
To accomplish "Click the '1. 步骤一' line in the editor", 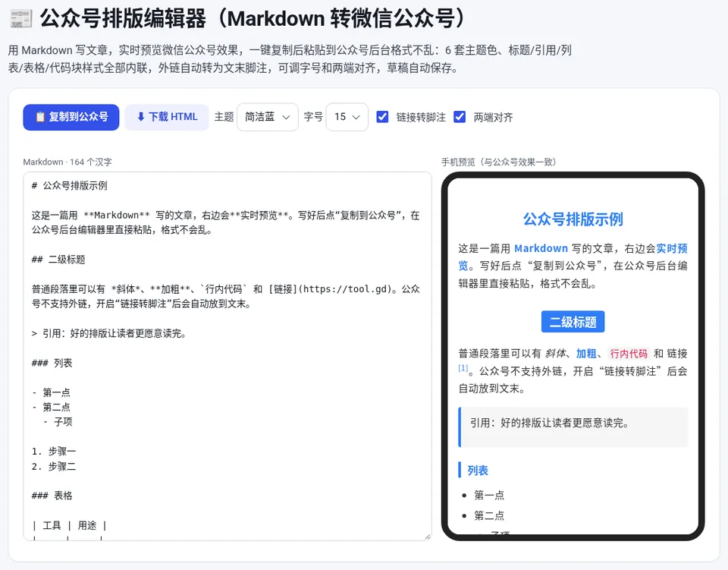I will click(54, 451).
